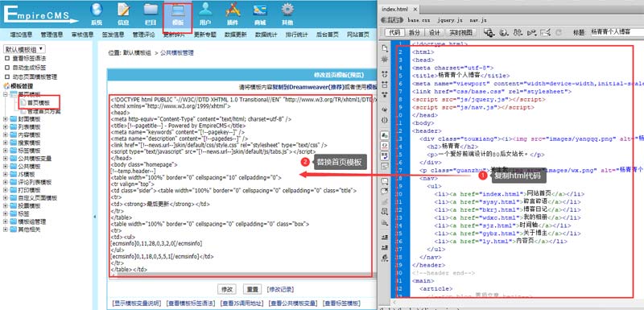Expand the 列表模板 tree folder

click(6, 127)
